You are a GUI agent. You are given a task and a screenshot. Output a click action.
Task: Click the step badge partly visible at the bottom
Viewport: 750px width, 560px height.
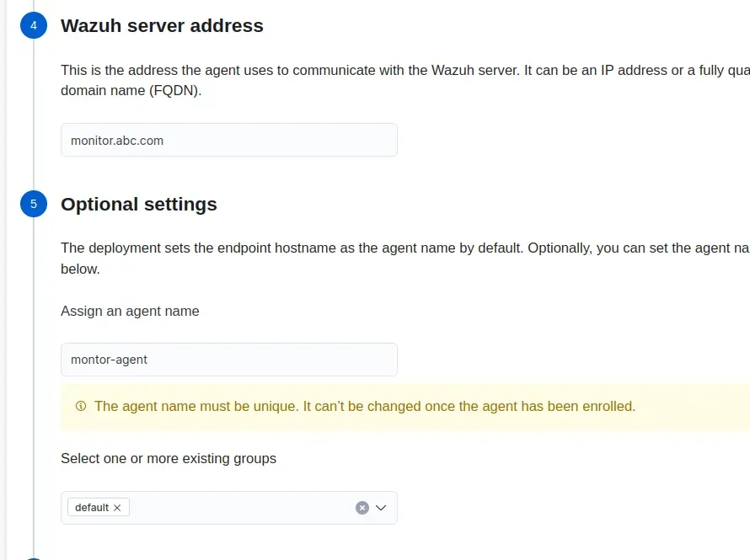point(34,556)
